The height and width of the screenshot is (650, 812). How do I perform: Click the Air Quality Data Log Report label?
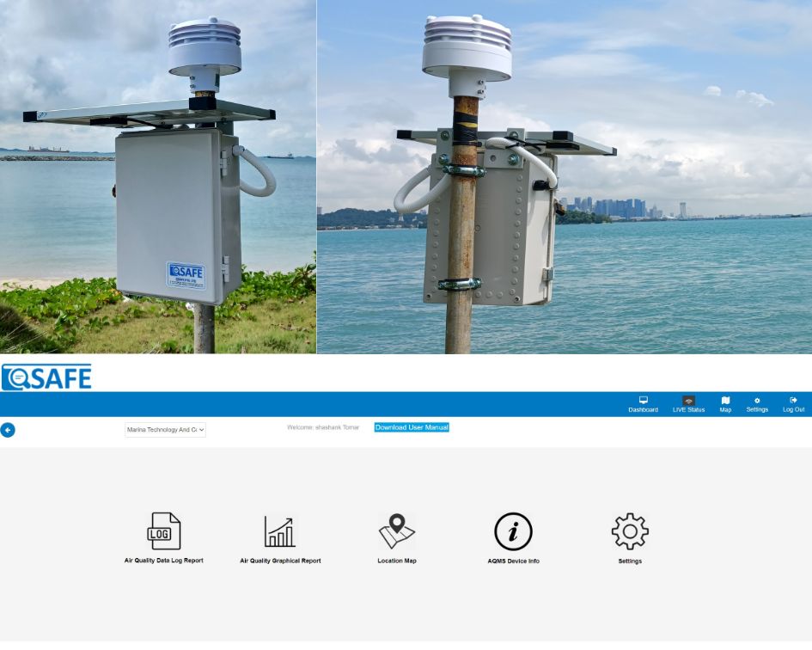click(x=164, y=561)
